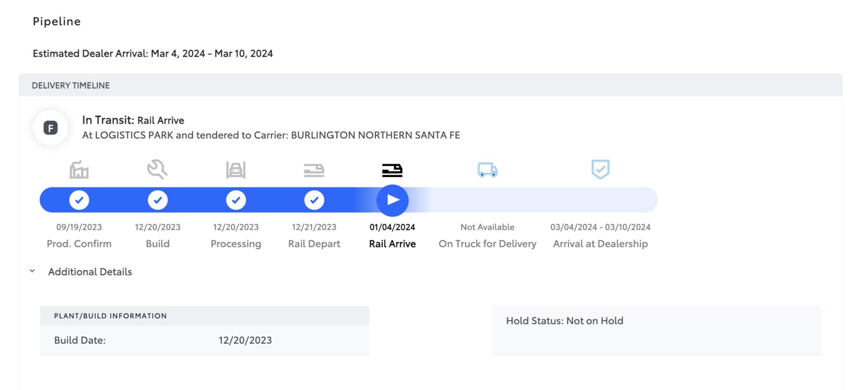Click the Build Date value 12/20/2023
This screenshot has width=868, height=390.
245,341
